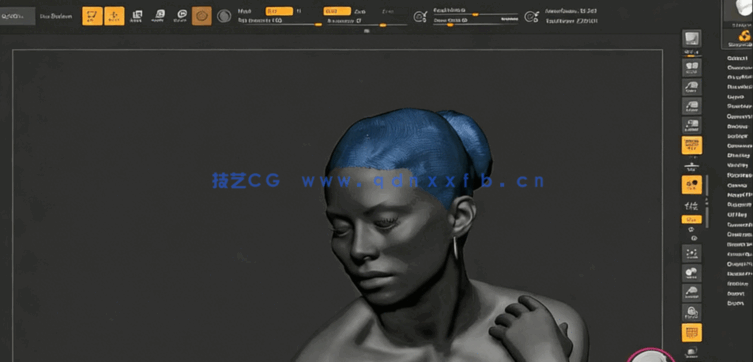The image size is (753, 362).
Task: Adjust the Z Intensity slider
Action: click(x=367, y=22)
